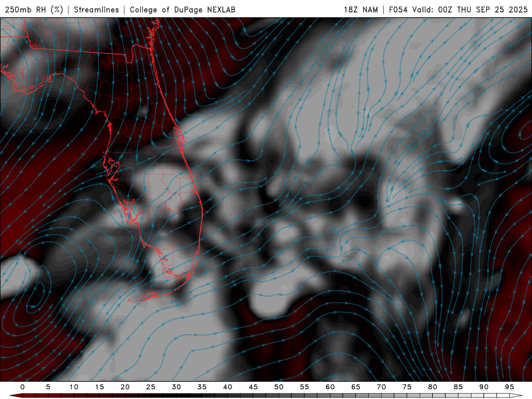Image resolution: width=532 pixels, height=399 pixels.
Task: Click the "F054 Valid: 00Z THU SEP 25 2025" text
Action: (x=458, y=9)
